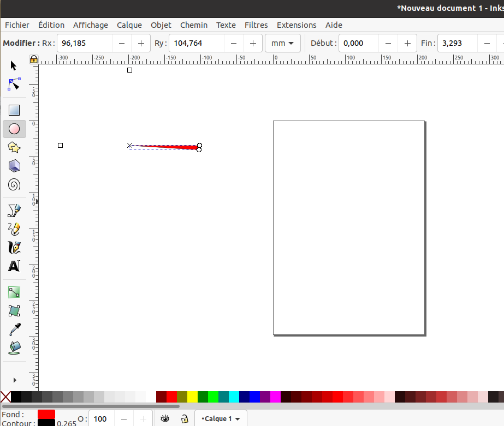
Task: Click the no-color X swatch in palette
Action: [x=5, y=397]
